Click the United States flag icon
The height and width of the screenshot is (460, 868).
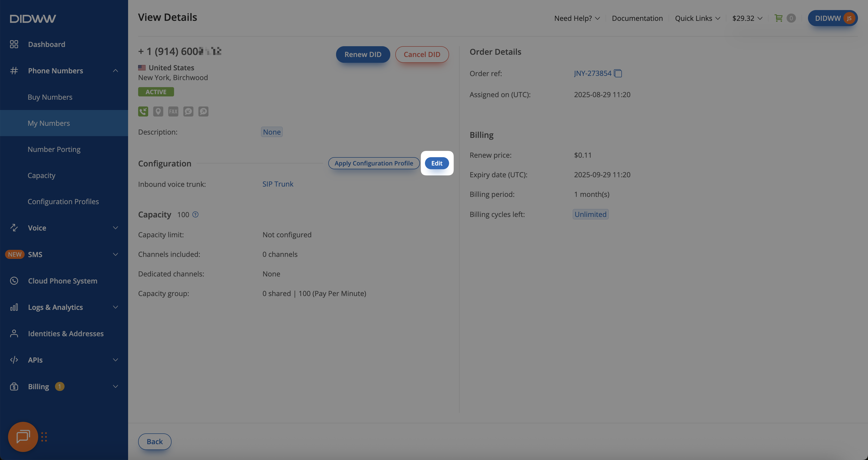pos(142,68)
